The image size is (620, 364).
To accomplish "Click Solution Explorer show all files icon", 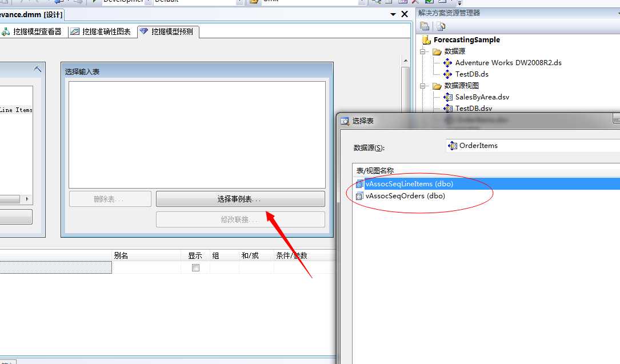I will [441, 26].
